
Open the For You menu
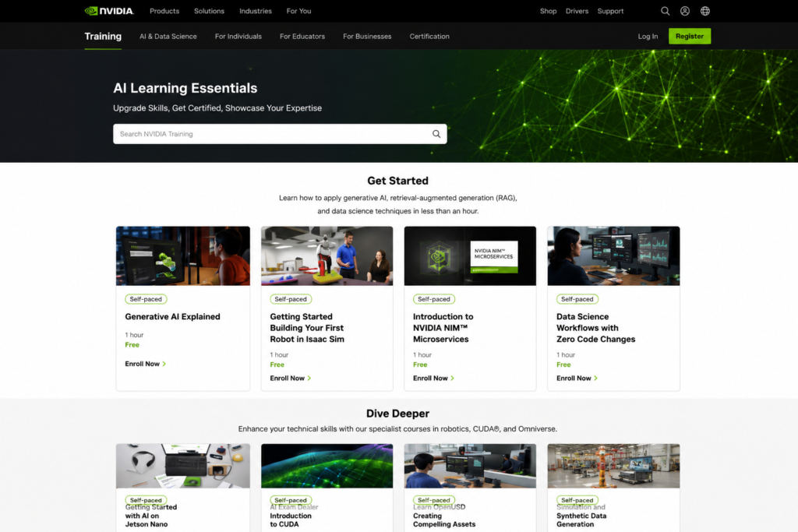tap(298, 11)
